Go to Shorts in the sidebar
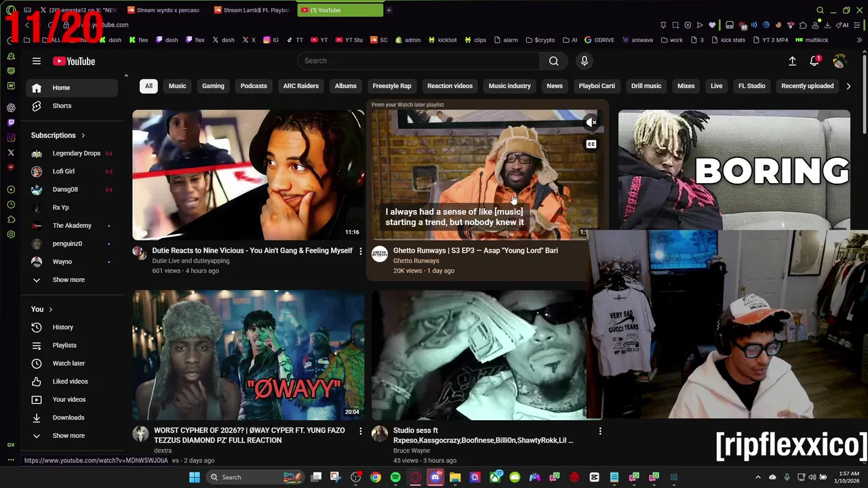Screen dimensions: 868x488 [x=71, y=106]
